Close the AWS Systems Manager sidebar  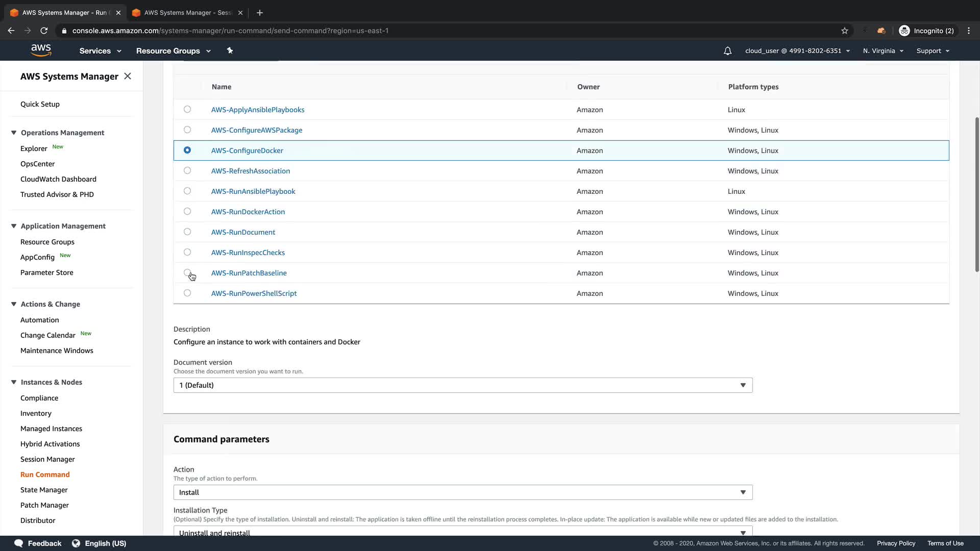click(128, 76)
